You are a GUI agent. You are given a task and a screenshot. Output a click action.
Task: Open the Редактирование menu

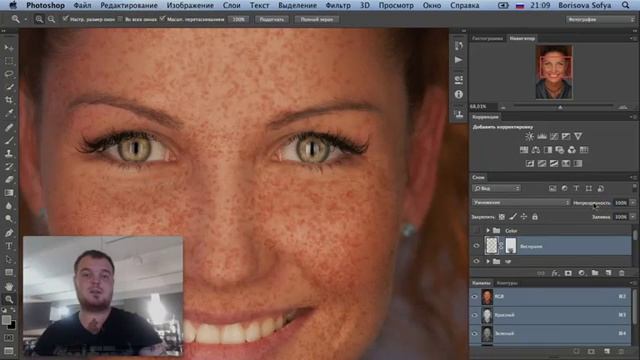coord(129,5)
